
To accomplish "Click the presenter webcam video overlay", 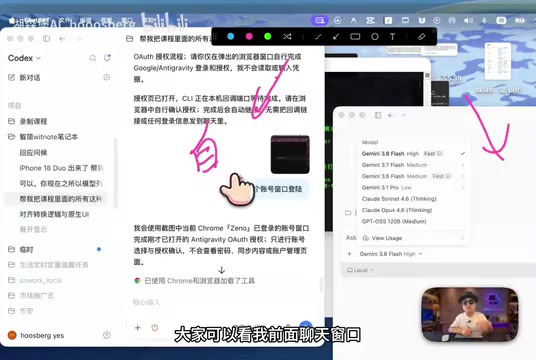I will coord(470,315).
